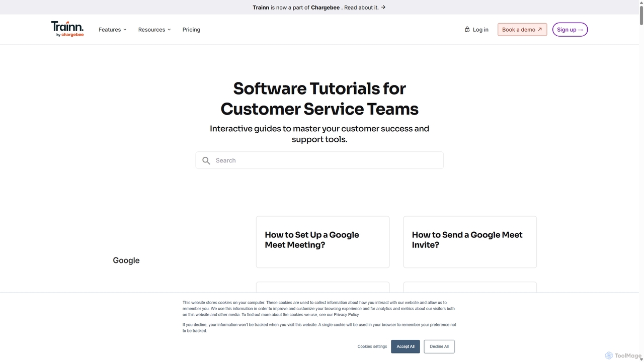
Task: Open 'How to Send a Google Meet Invite?' card
Action: click(470, 242)
